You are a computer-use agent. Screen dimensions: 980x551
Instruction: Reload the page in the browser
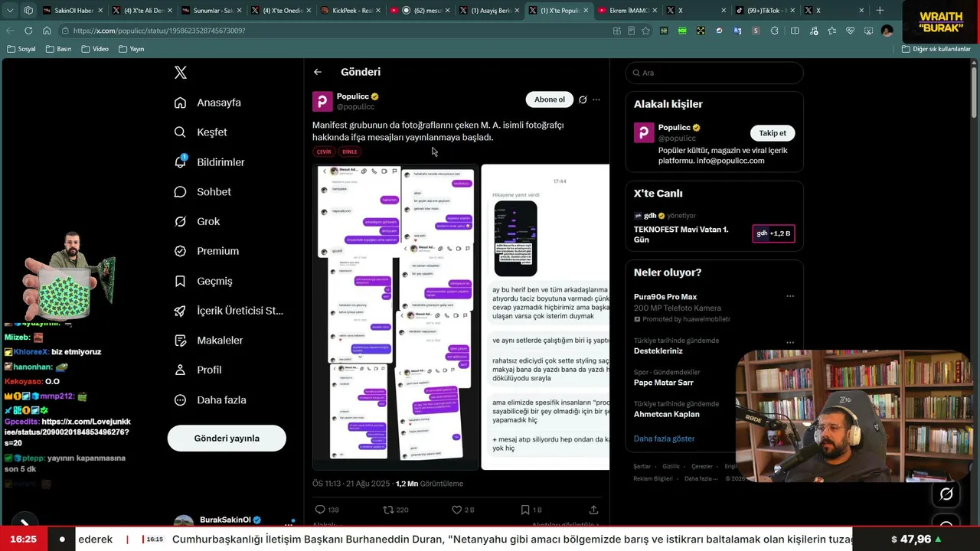(x=28, y=31)
